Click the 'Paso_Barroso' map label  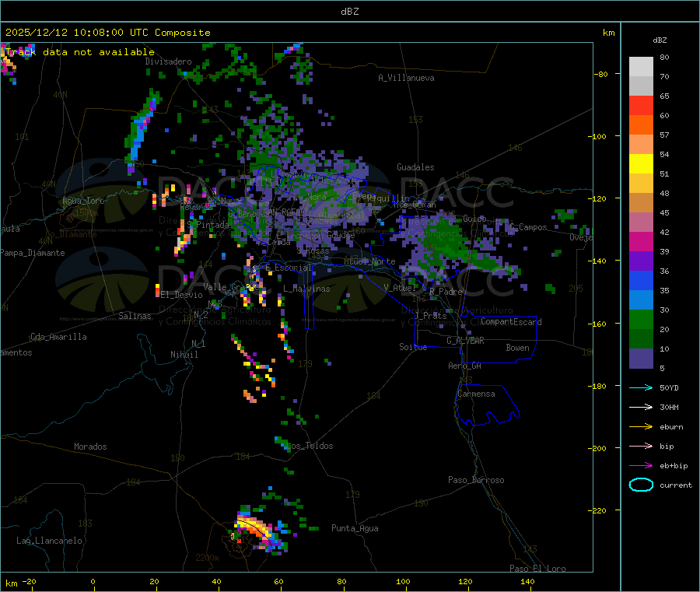click(476, 480)
